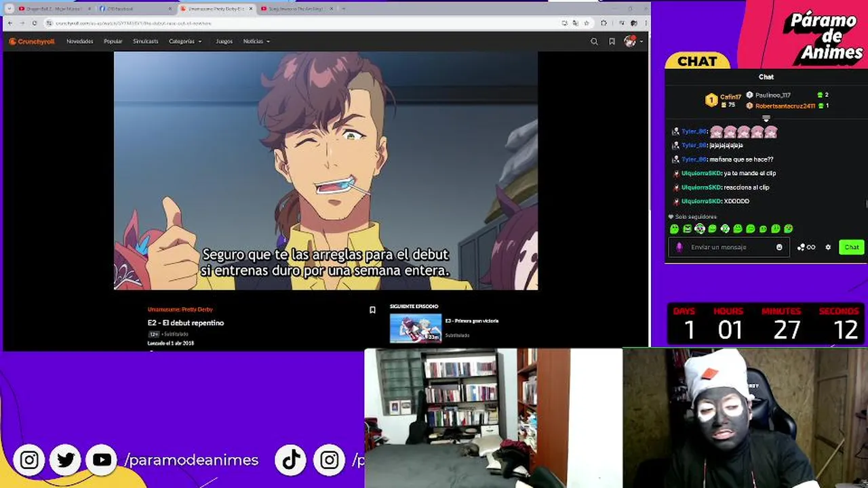This screenshot has height=488, width=868.
Task: Close the Facebook tab
Action: [170, 9]
